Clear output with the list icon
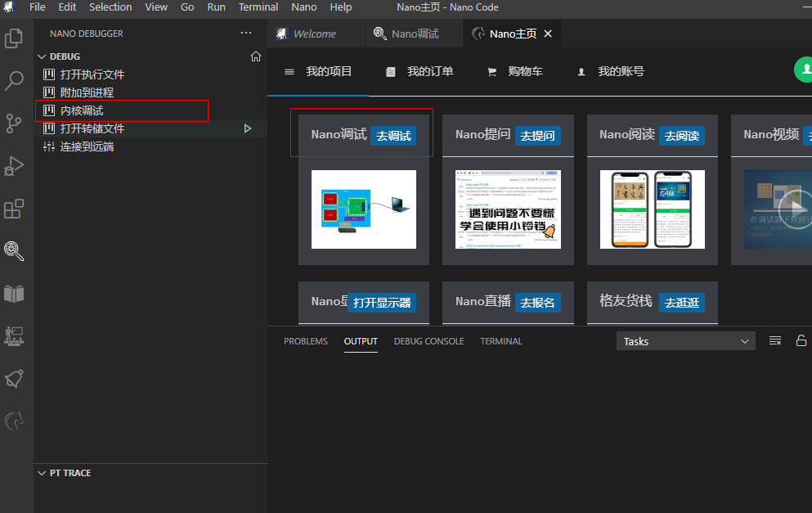This screenshot has width=812, height=513. pyautogui.click(x=775, y=341)
